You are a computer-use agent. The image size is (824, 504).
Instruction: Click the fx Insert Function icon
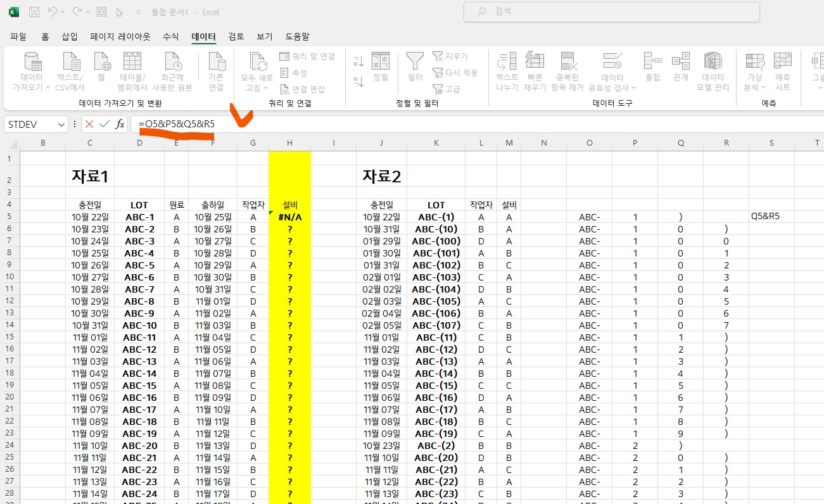click(120, 124)
